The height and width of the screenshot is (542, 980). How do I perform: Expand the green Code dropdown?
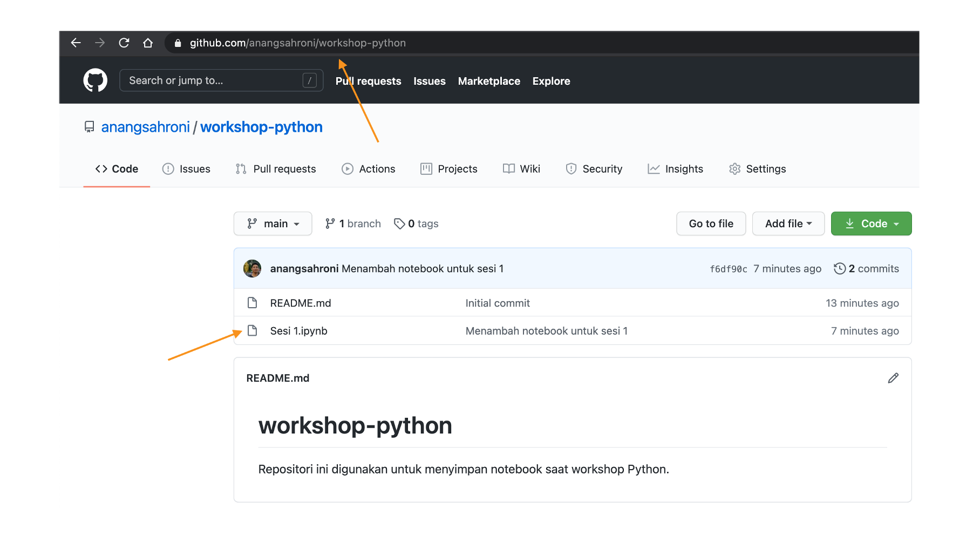(x=871, y=223)
